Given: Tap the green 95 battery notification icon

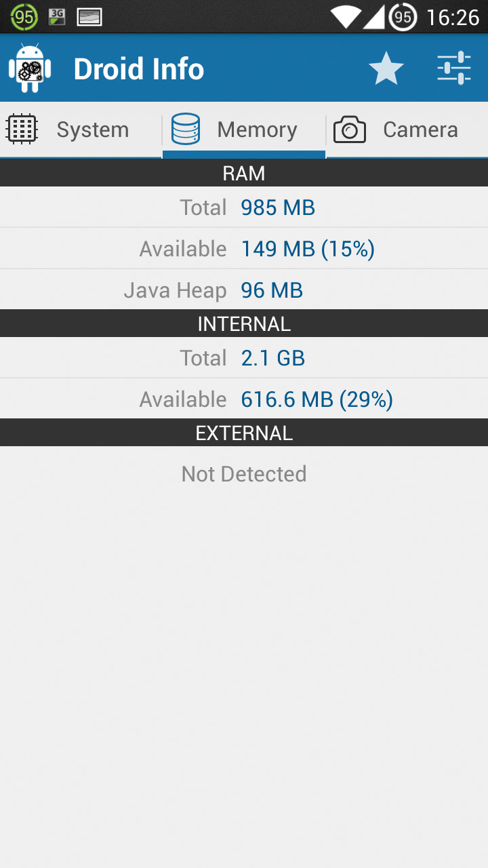Looking at the screenshot, I should (x=24, y=17).
